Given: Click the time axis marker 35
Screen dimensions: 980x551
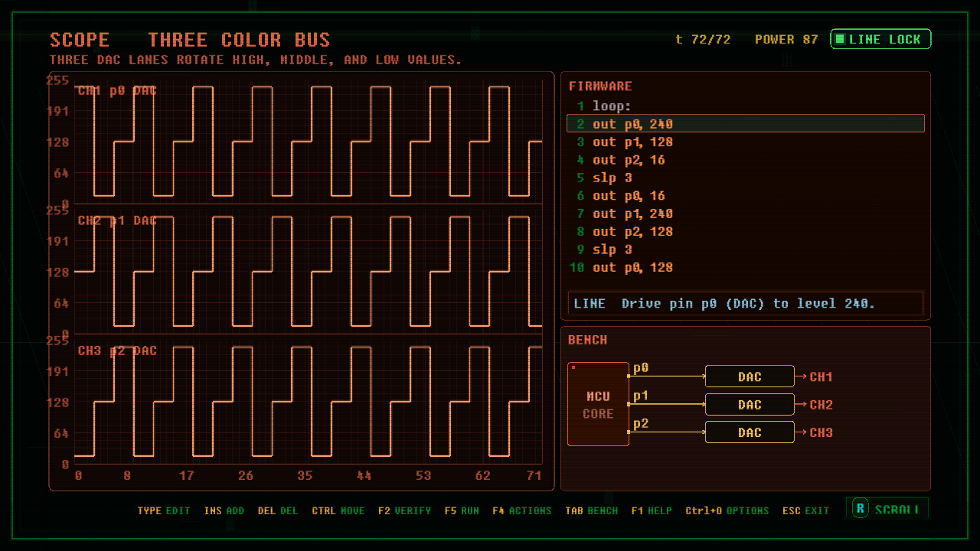Looking at the screenshot, I should [x=305, y=476].
